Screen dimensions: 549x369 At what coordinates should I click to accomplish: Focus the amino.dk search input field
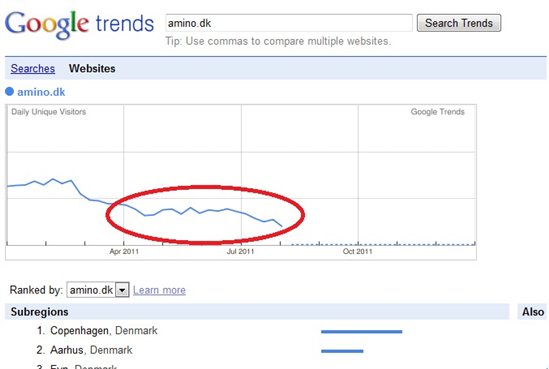(289, 23)
